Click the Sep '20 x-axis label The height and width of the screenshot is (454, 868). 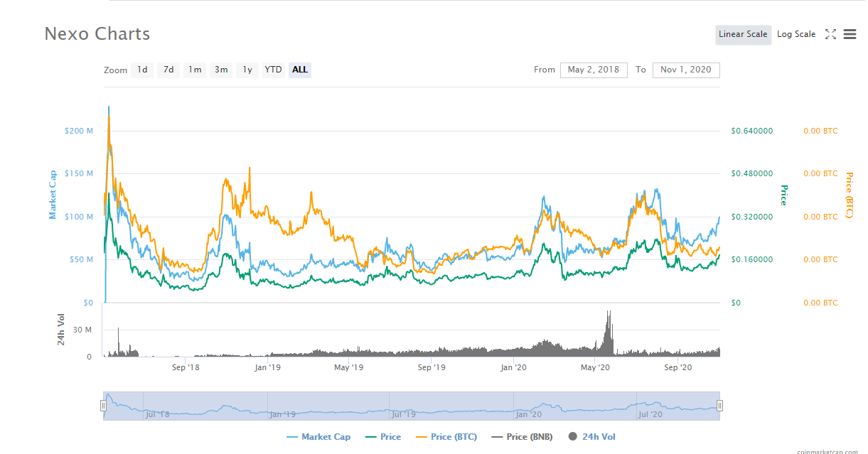[x=677, y=367]
